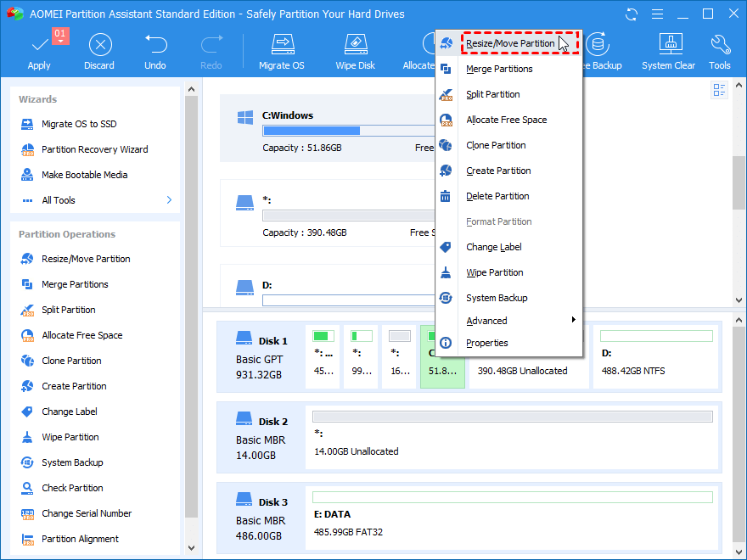Select the 390.48GB unallocated partition card

(x=328, y=213)
